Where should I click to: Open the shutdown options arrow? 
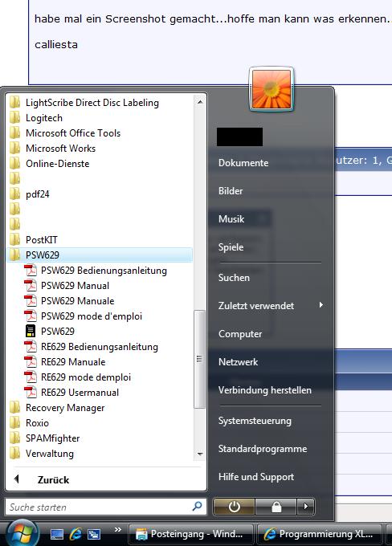tap(306, 507)
